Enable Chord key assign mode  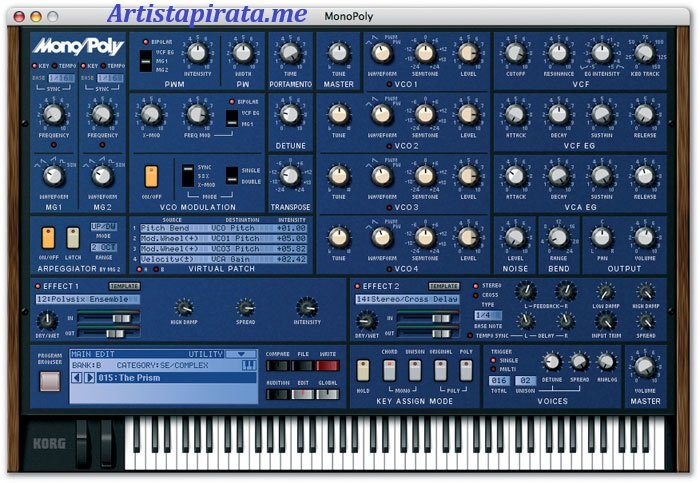(x=389, y=371)
